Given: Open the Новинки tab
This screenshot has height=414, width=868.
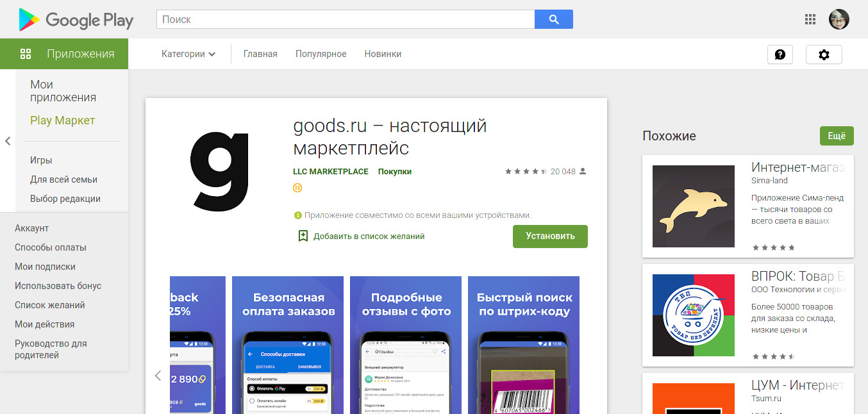Looking at the screenshot, I should click(383, 54).
